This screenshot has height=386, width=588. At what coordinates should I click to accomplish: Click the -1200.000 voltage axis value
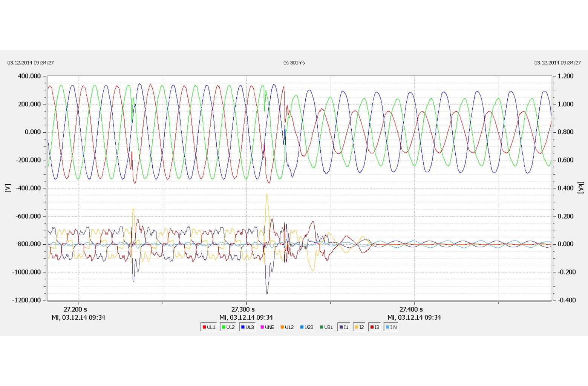(27, 300)
